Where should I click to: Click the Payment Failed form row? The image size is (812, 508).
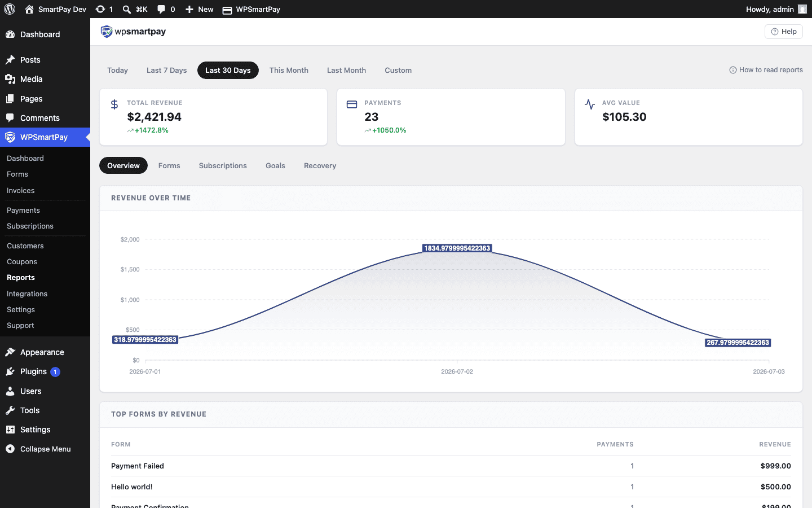point(451,466)
